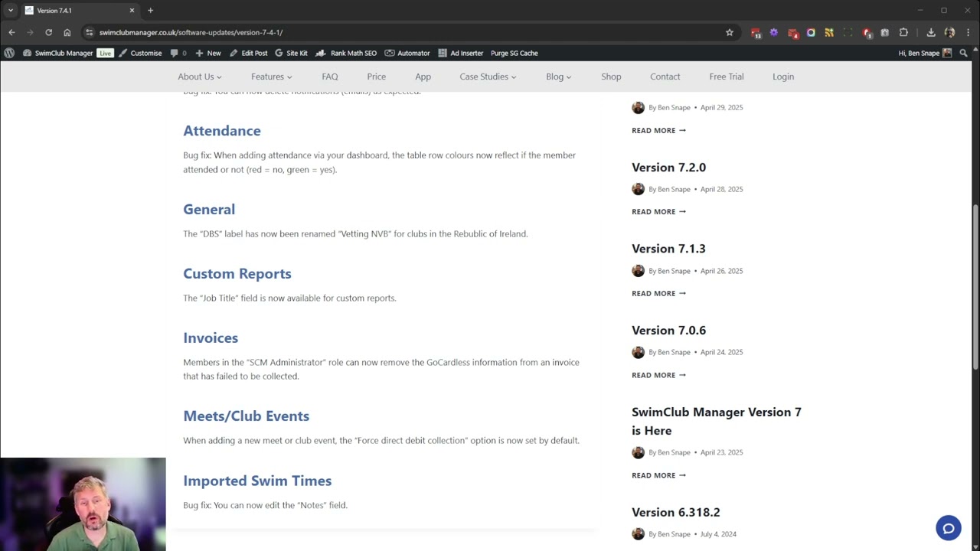Open the Chrome three-dot menu

(x=968, y=32)
